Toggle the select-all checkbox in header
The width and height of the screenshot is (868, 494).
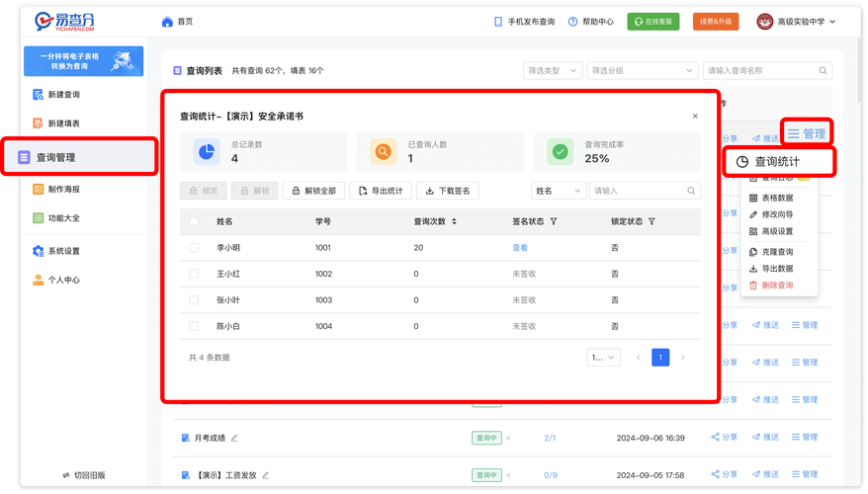[x=194, y=221]
